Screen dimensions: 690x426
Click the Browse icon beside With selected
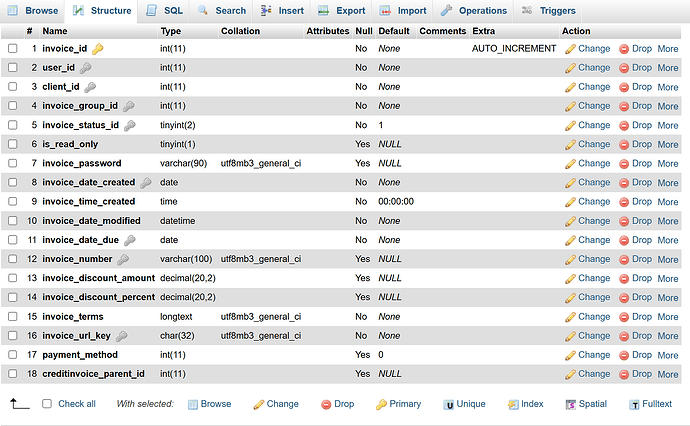[193, 404]
